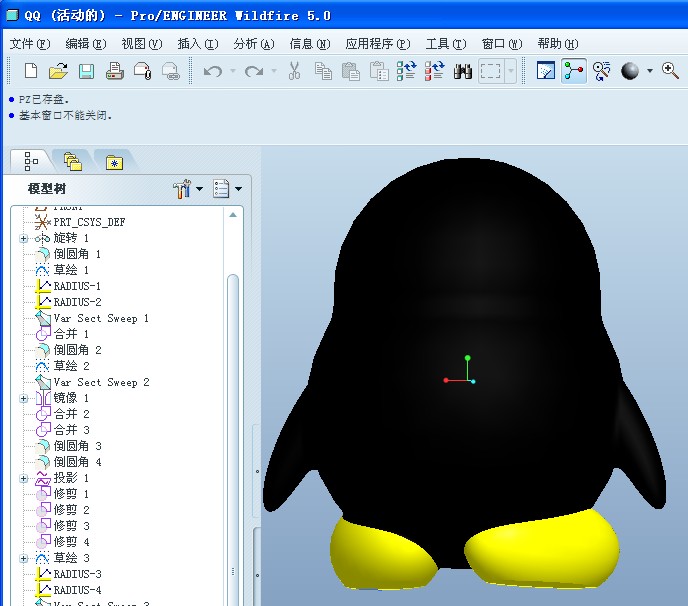The width and height of the screenshot is (688, 606).
Task: Open undo history dropdown arrow
Action: (233, 70)
